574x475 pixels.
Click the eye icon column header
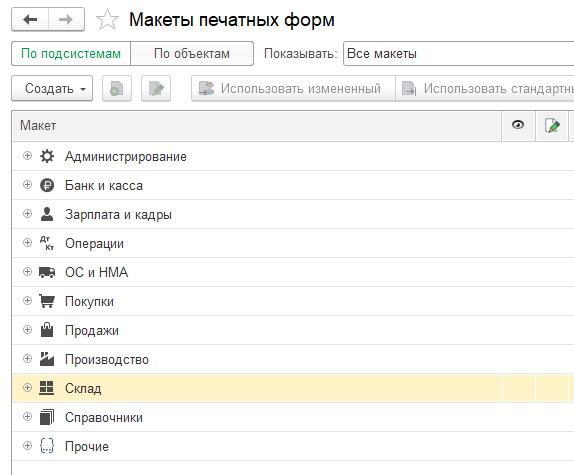pyautogui.click(x=518, y=125)
